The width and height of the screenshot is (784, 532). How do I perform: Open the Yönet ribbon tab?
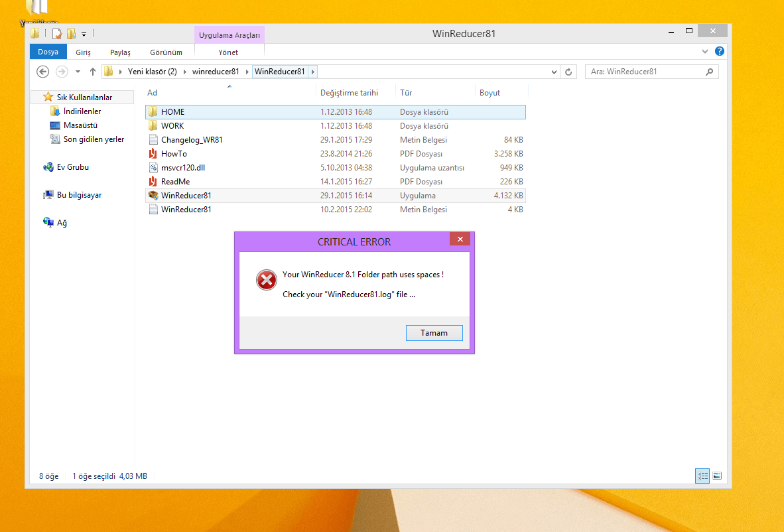click(x=228, y=52)
